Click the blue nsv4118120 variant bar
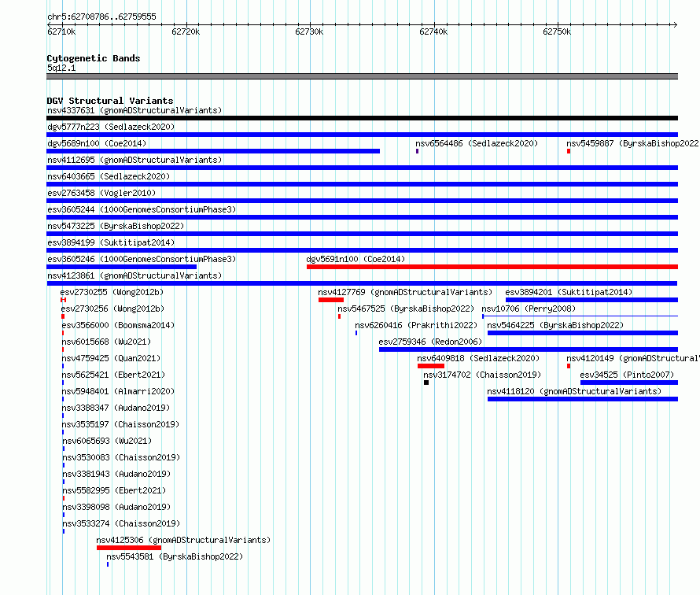This screenshot has height=595, width=700. point(583,399)
